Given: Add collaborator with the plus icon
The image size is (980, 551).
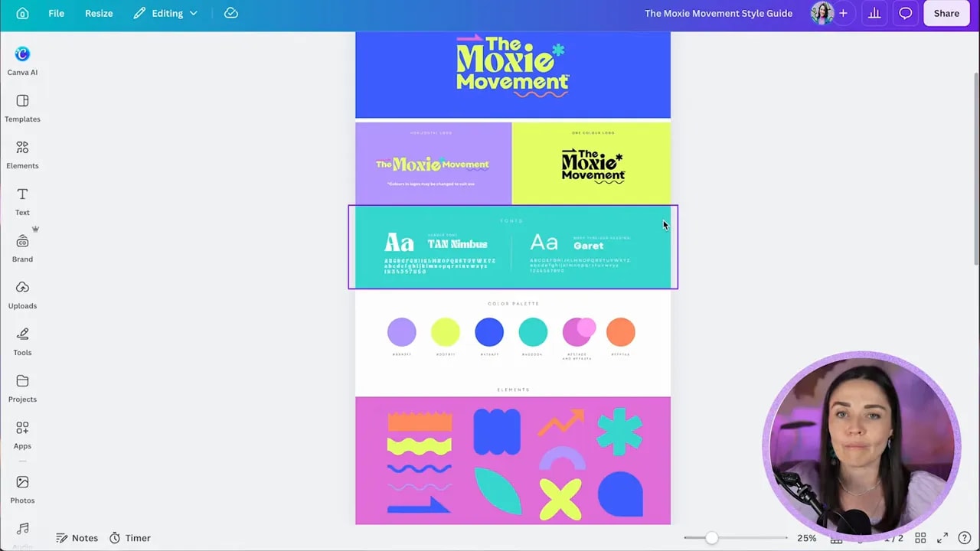Looking at the screenshot, I should (x=843, y=13).
